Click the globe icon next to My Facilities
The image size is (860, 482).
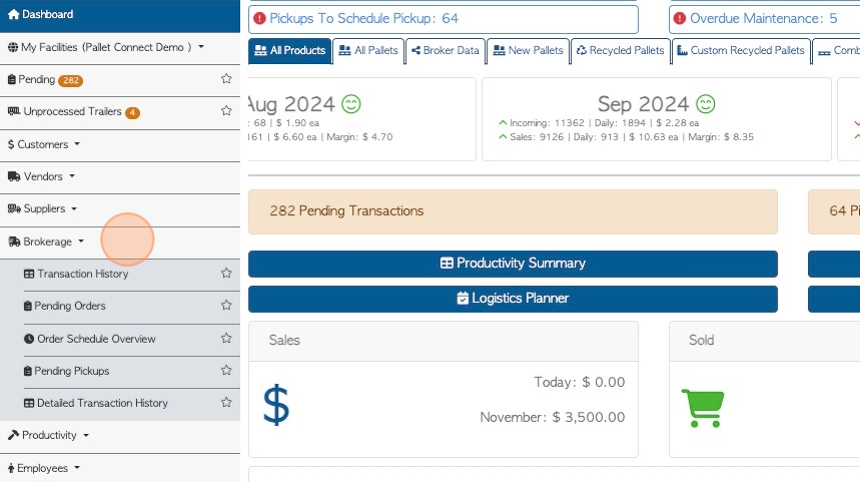pyautogui.click(x=13, y=47)
